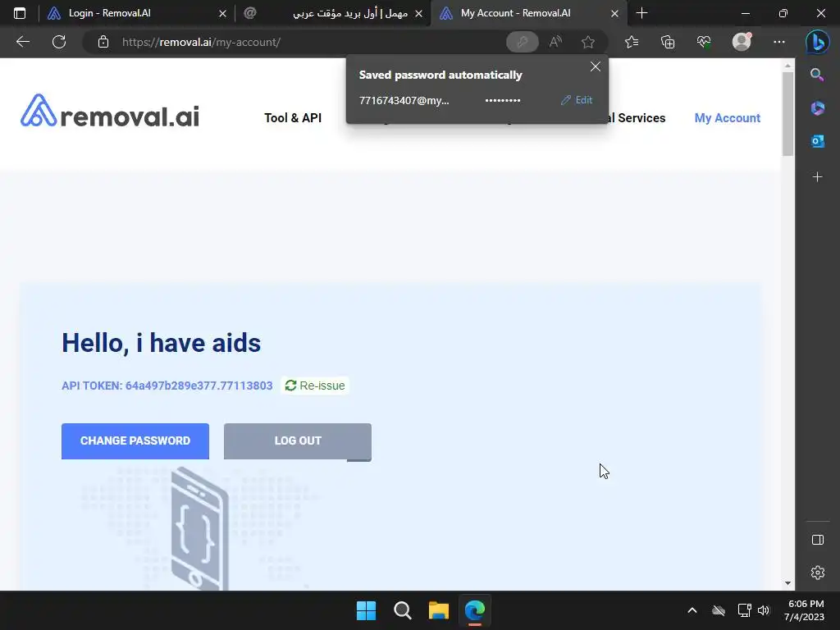The width and height of the screenshot is (840, 630).
Task: Open network status tray icon
Action: (743, 610)
